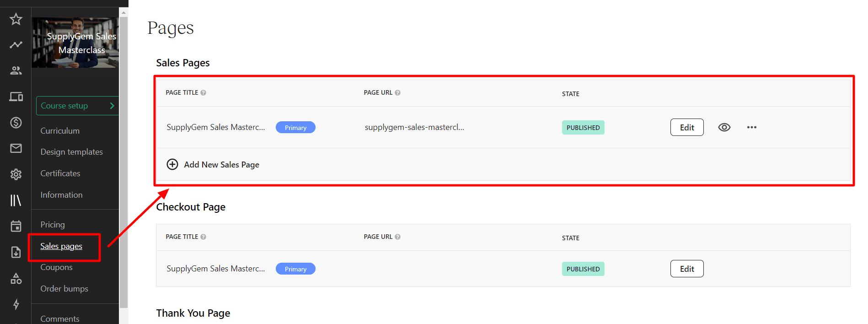This screenshot has height=324, width=868.
Task: Open Certificates in the course menu
Action: click(x=60, y=173)
